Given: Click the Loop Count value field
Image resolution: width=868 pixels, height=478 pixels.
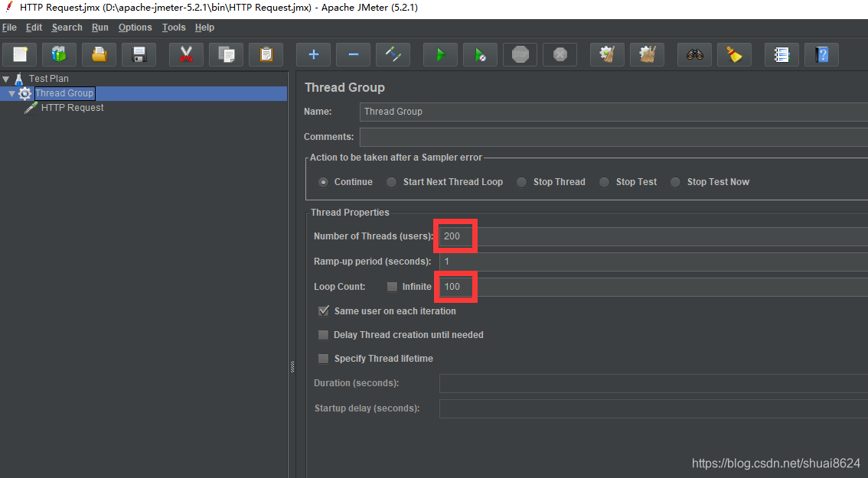Looking at the screenshot, I should pyautogui.click(x=653, y=287).
